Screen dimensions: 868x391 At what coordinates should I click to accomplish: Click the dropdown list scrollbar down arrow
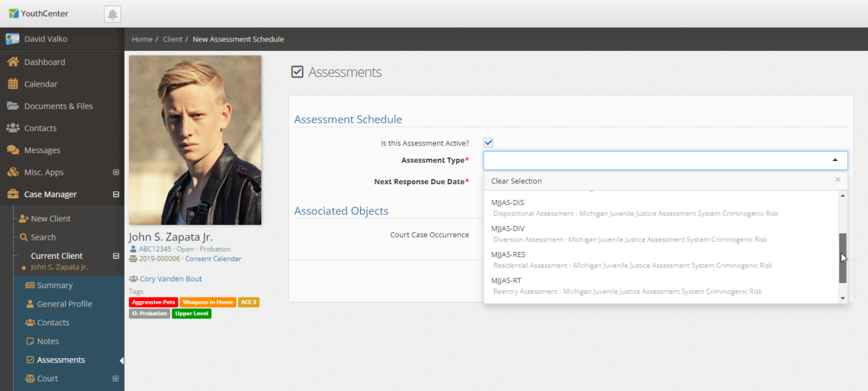pos(843,298)
